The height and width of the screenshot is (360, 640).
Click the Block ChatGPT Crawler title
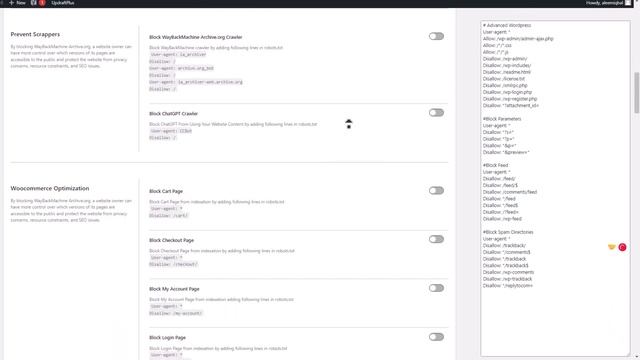[x=173, y=113]
